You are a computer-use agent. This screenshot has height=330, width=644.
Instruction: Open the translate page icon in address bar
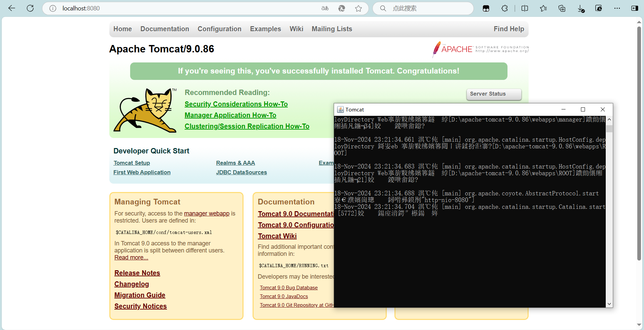(325, 8)
